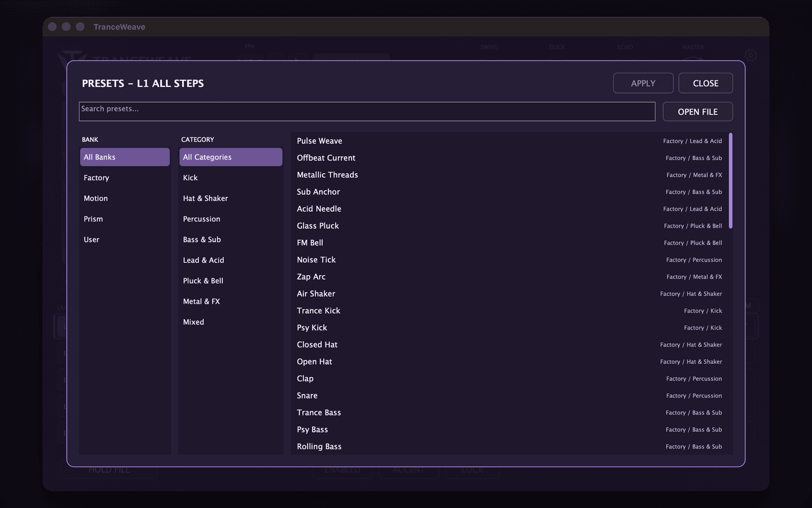Click the APPLY button
The image size is (812, 508).
click(x=643, y=83)
